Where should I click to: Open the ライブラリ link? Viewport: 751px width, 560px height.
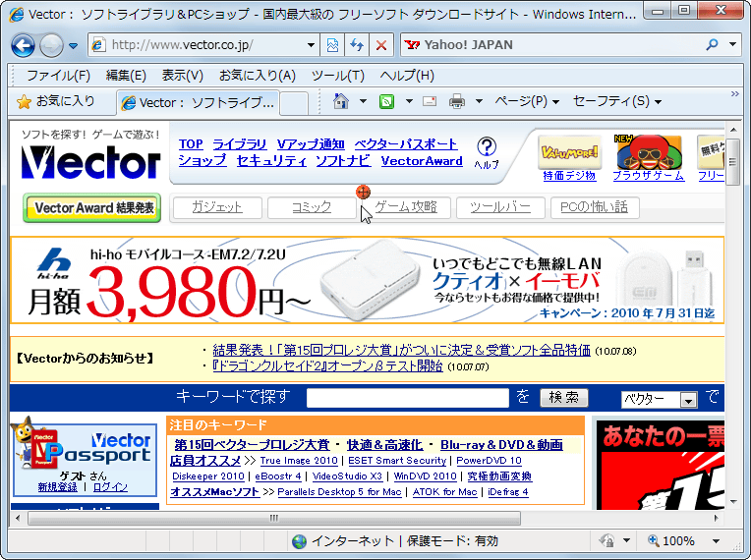[240, 144]
